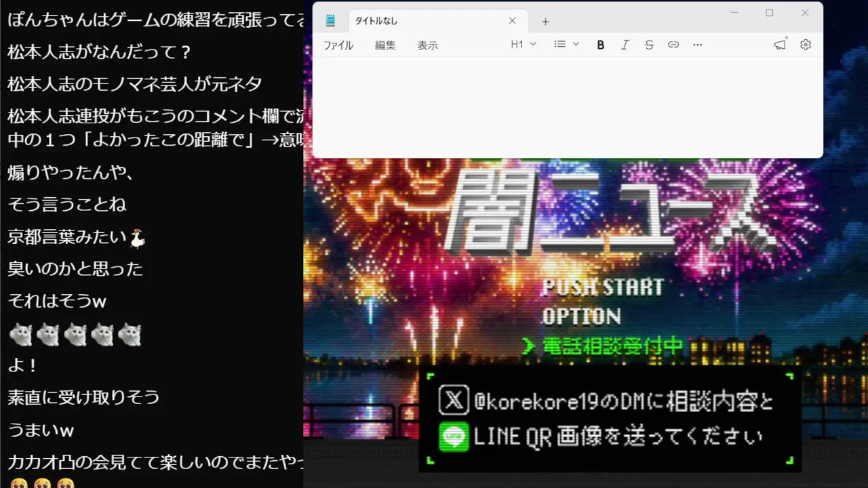Open Notepad settings via the gear icon
Screen dimensions: 868x488
pos(806,45)
